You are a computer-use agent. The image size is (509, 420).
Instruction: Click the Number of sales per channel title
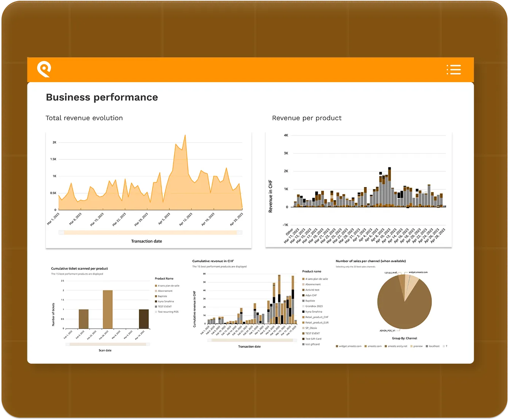pos(371,261)
